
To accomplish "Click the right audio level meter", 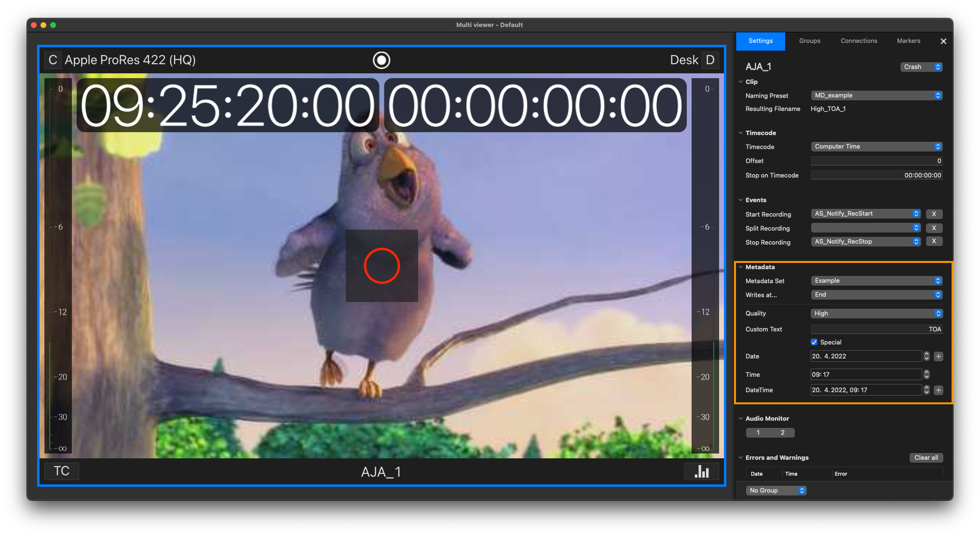I will pyautogui.click(x=705, y=266).
